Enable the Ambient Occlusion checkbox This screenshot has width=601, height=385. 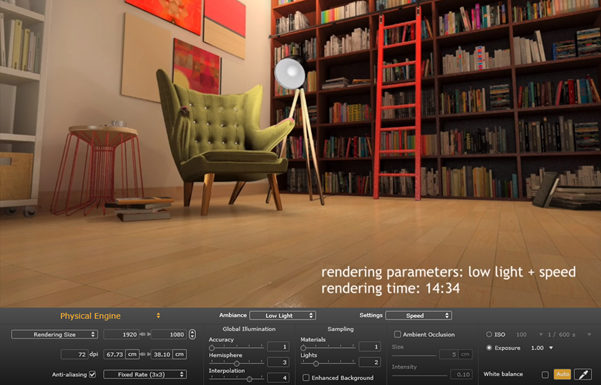(397, 334)
